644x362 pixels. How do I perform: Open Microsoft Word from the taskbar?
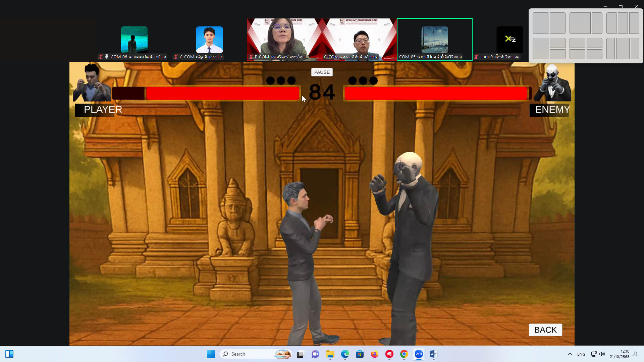(x=433, y=354)
